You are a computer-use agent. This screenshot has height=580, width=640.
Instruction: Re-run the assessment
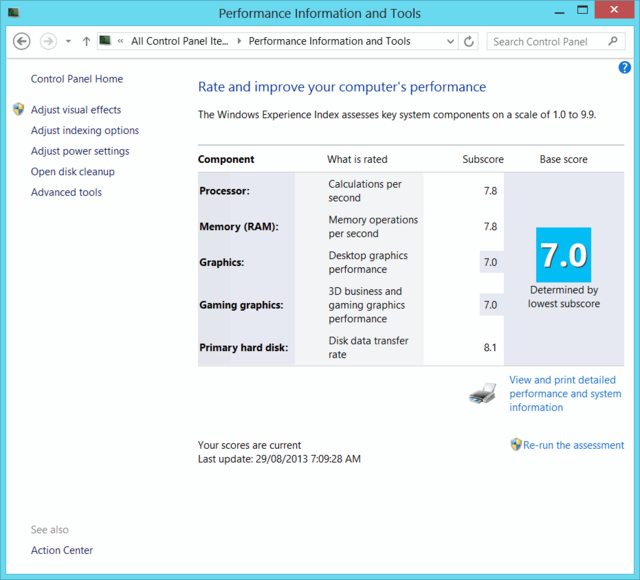click(573, 445)
